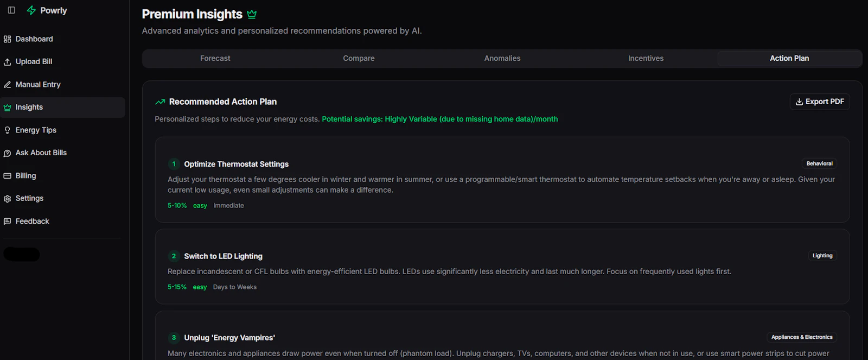This screenshot has height=360, width=868.
Task: Click the Appliances & Electronics tag
Action: [x=802, y=337]
